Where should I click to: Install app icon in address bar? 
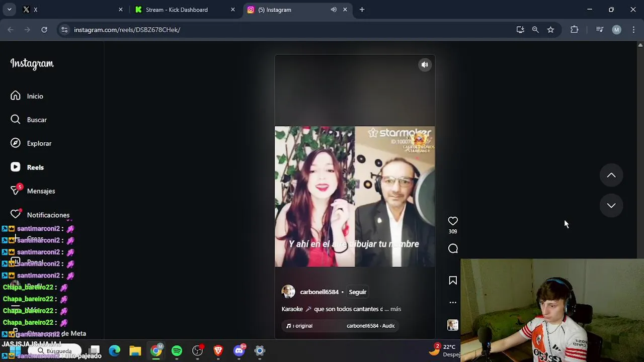click(520, 30)
